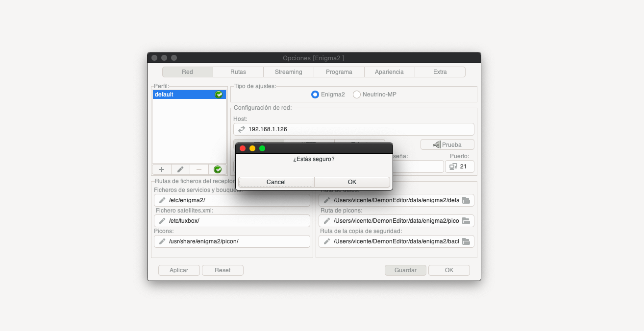Open folder browser for Ruta de picons
The height and width of the screenshot is (331, 644).
[466, 221]
